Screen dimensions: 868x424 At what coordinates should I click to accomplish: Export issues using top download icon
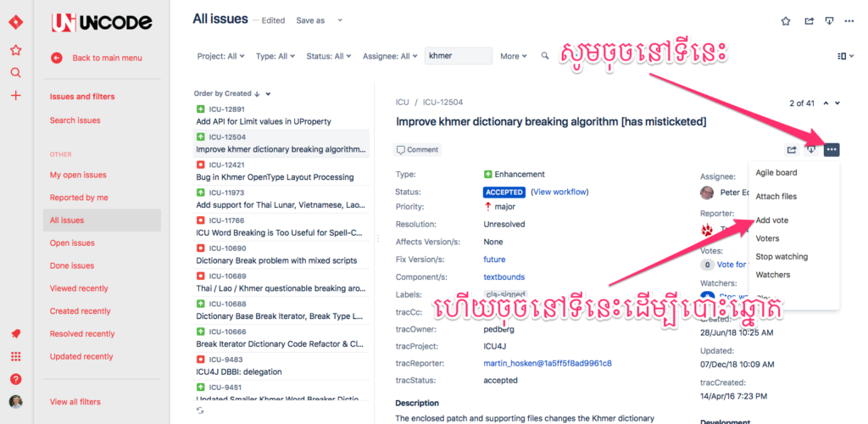[x=829, y=21]
